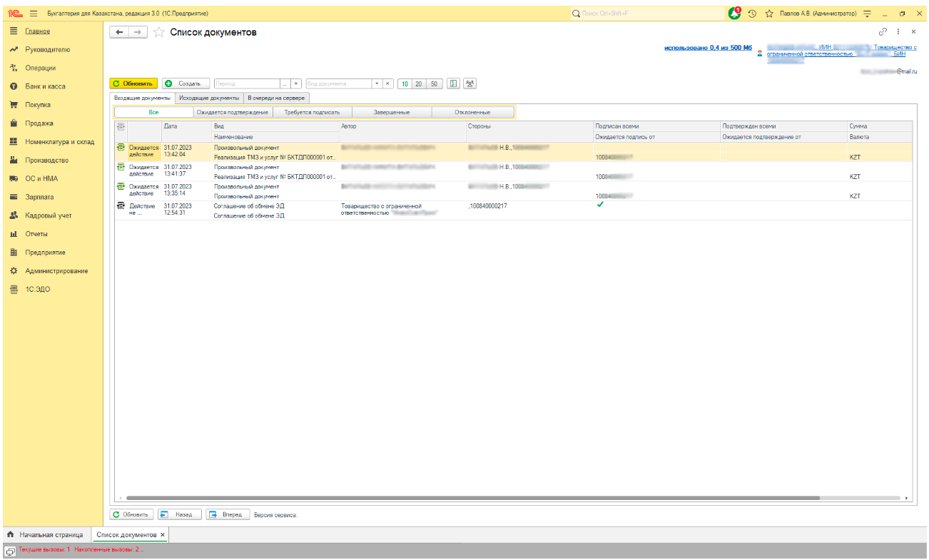Screen dimensions: 929x560
Task: Click the Создать button
Action: pos(186,83)
